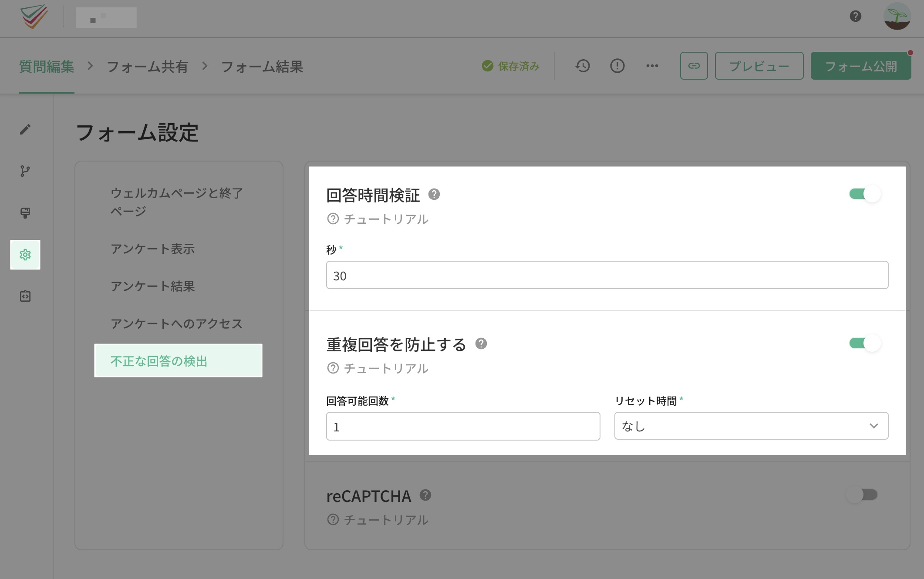Open the three-dot more options menu

tap(652, 66)
